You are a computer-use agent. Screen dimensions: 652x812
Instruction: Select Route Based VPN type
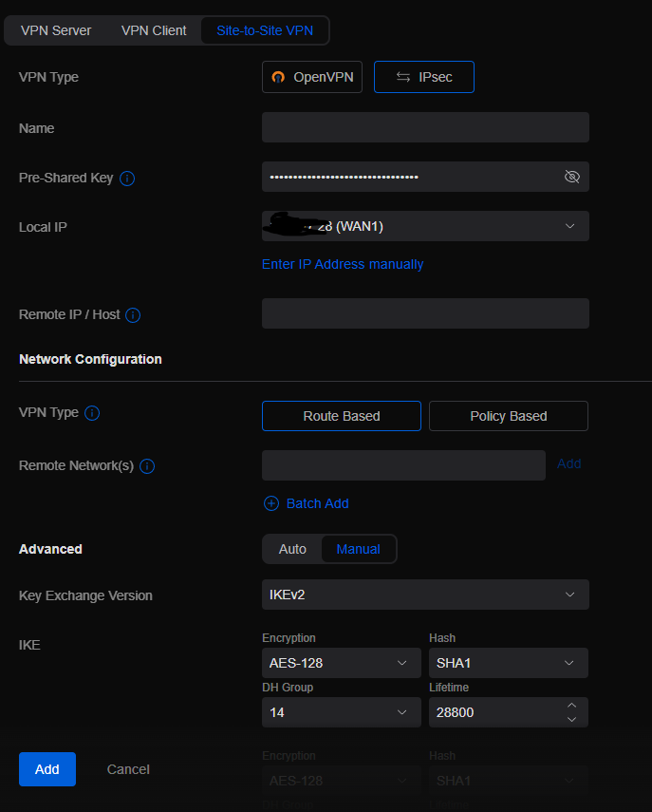coord(342,416)
